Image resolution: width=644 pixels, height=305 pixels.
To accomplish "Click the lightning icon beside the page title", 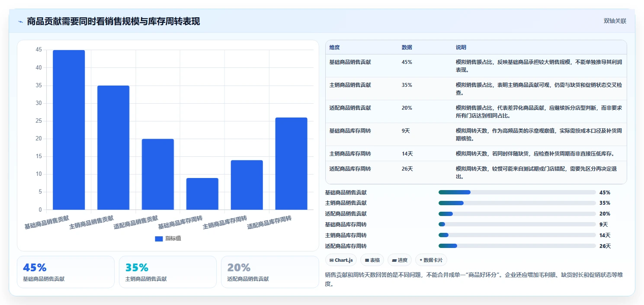I will click(21, 22).
